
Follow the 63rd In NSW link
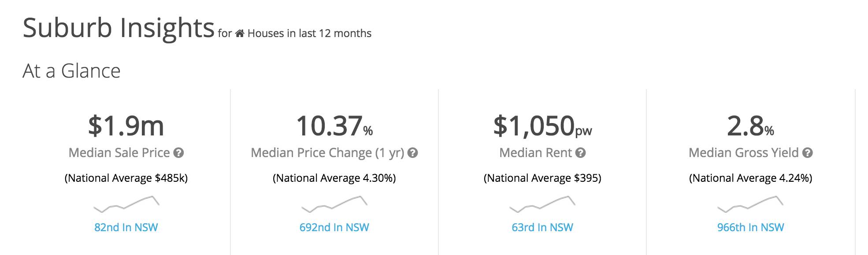[542, 227]
